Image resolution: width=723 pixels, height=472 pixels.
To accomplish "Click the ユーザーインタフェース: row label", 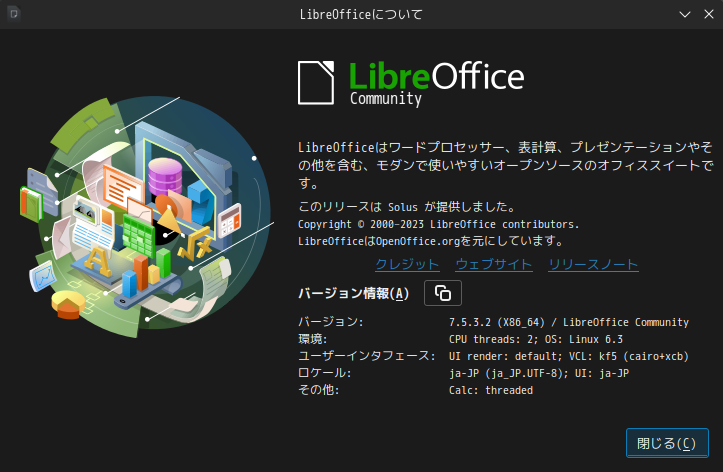I will coord(367,356).
